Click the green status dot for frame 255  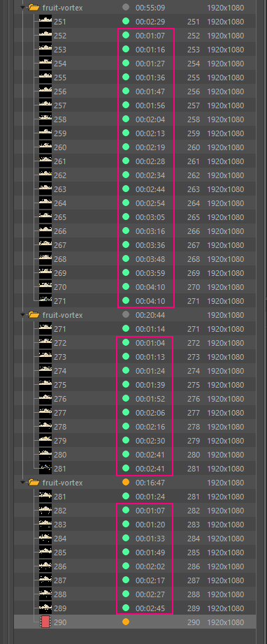pos(126,78)
